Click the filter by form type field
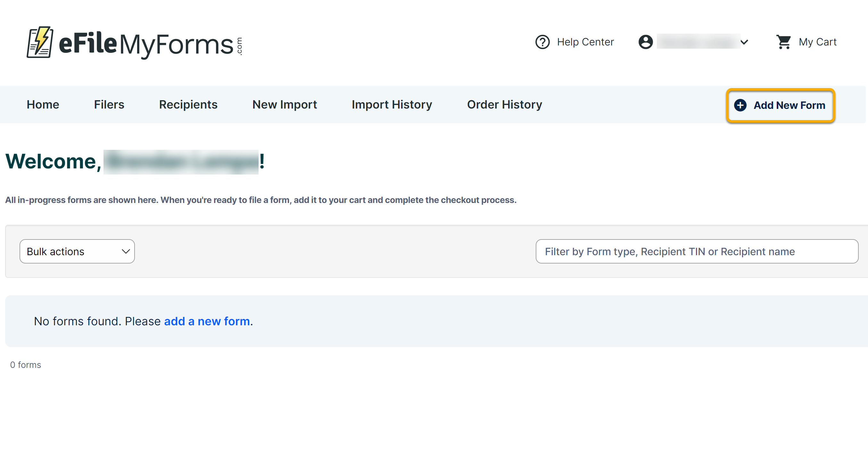The image size is (868, 454). point(697,251)
